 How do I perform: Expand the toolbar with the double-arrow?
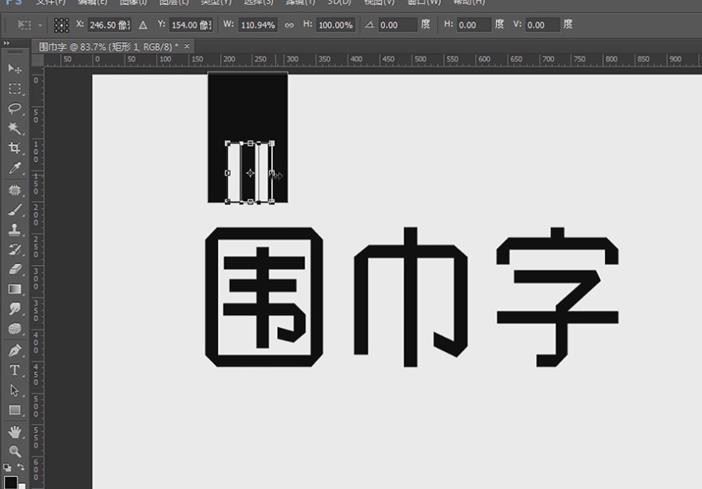click(7, 43)
